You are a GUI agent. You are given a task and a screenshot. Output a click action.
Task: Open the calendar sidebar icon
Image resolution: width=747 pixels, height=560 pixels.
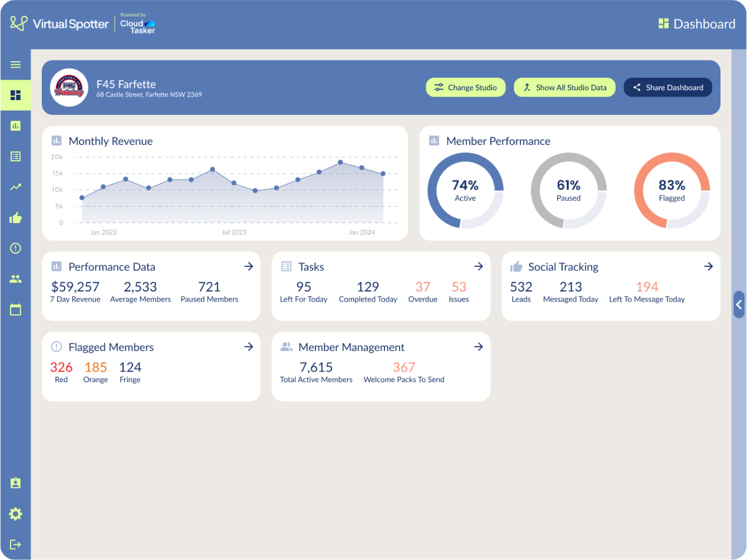(x=15, y=310)
